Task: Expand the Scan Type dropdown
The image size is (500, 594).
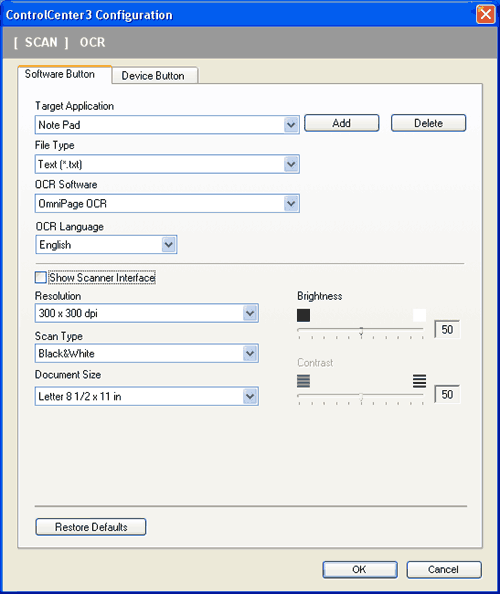Action: click(x=147, y=353)
